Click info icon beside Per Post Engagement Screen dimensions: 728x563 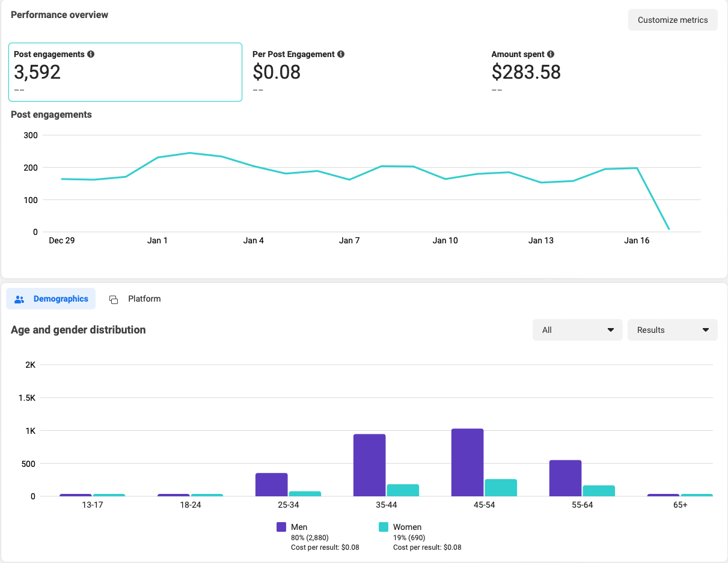coord(341,54)
